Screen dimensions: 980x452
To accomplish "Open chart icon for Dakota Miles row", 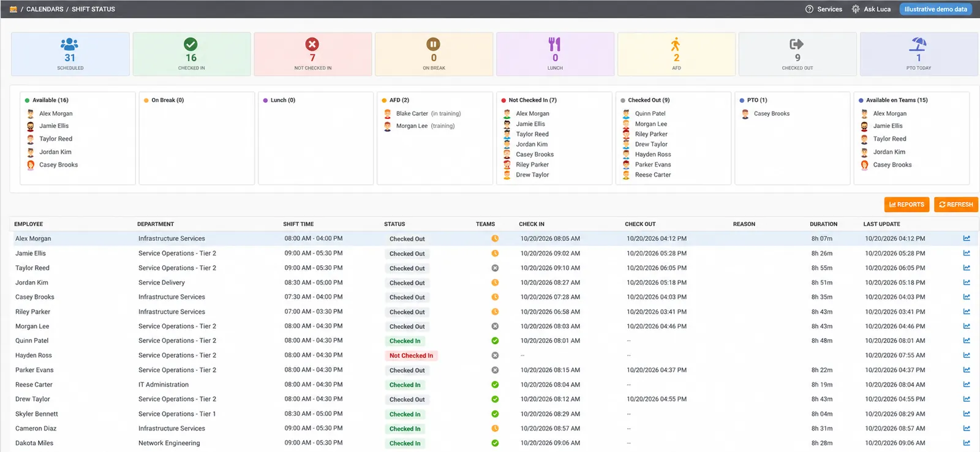I will click(x=967, y=443).
